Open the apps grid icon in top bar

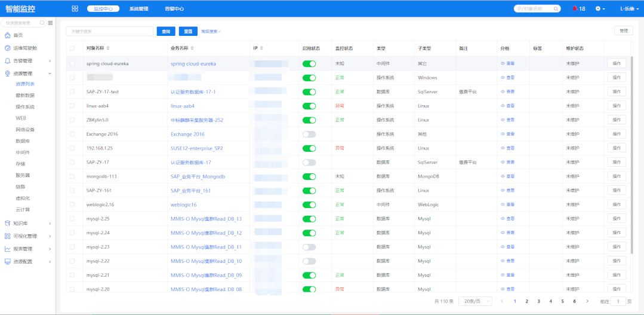click(x=75, y=8)
